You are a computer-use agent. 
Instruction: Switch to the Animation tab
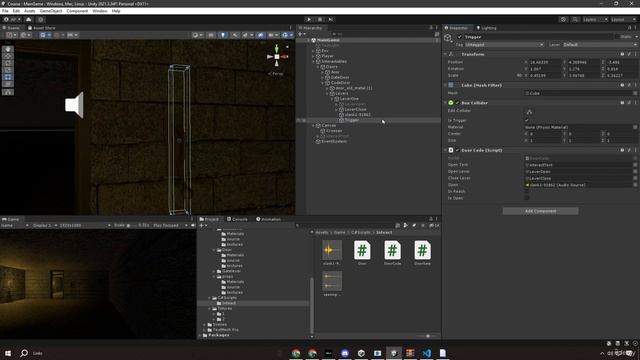click(x=269, y=219)
